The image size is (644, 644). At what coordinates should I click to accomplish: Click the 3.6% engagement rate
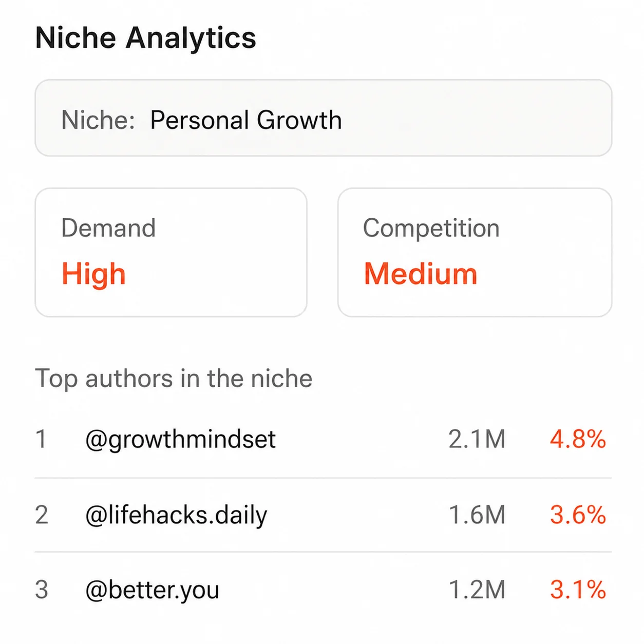pyautogui.click(x=577, y=514)
